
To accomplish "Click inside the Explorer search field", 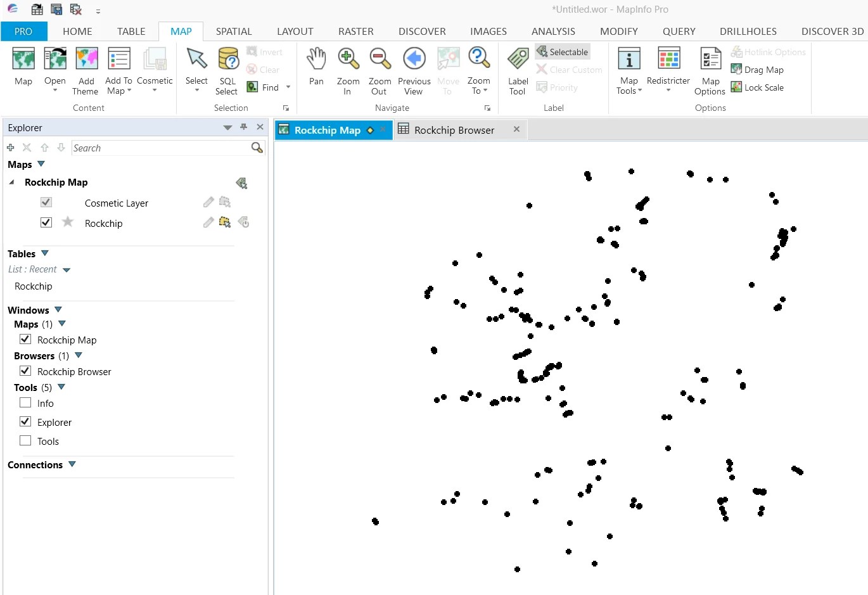I will pyautogui.click(x=158, y=148).
